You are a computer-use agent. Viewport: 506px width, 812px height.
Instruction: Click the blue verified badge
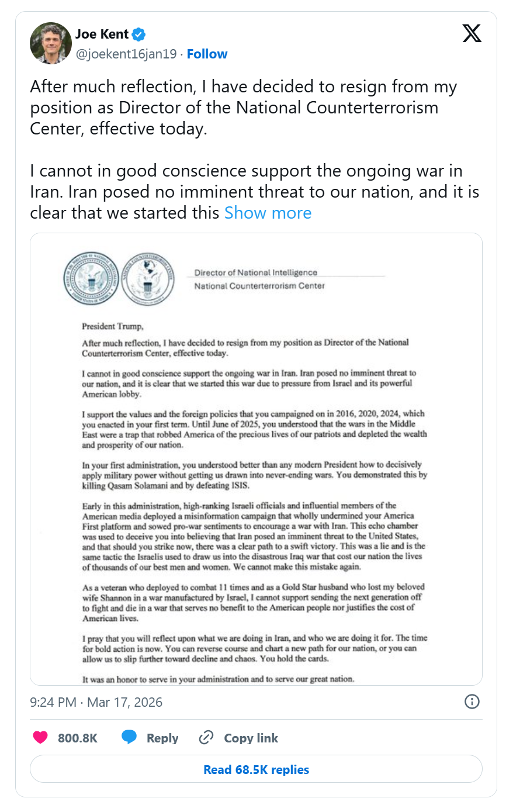[x=138, y=35]
